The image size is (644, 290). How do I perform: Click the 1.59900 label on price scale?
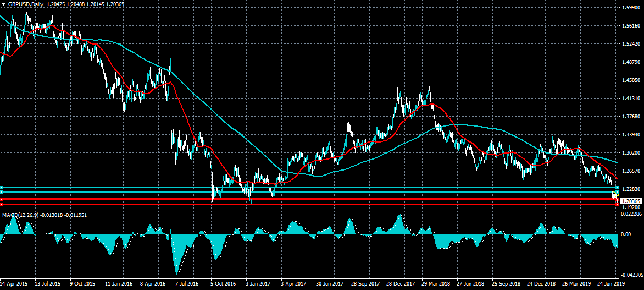coord(630,8)
